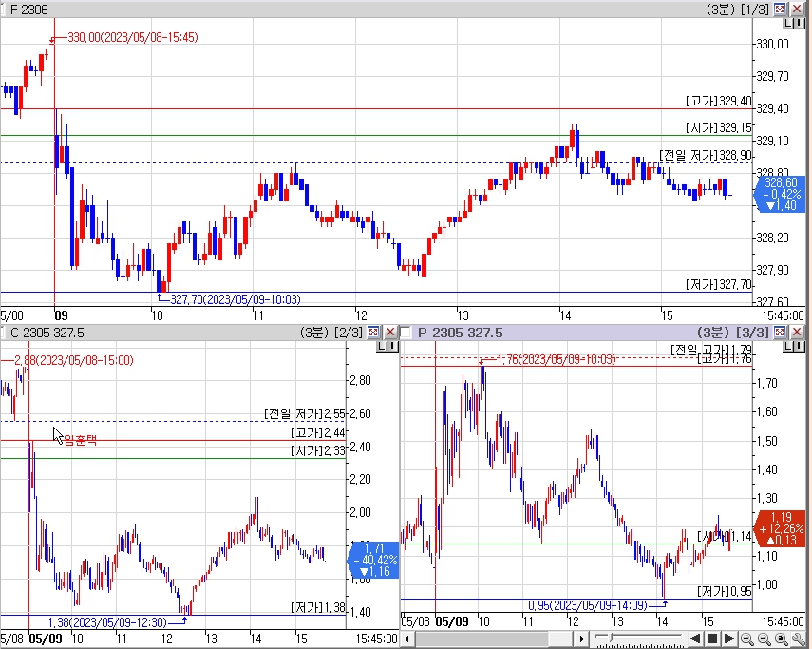Click the 15:45:00 time label in F 2306 chart
The width and height of the screenshot is (812, 649).
pos(783,315)
